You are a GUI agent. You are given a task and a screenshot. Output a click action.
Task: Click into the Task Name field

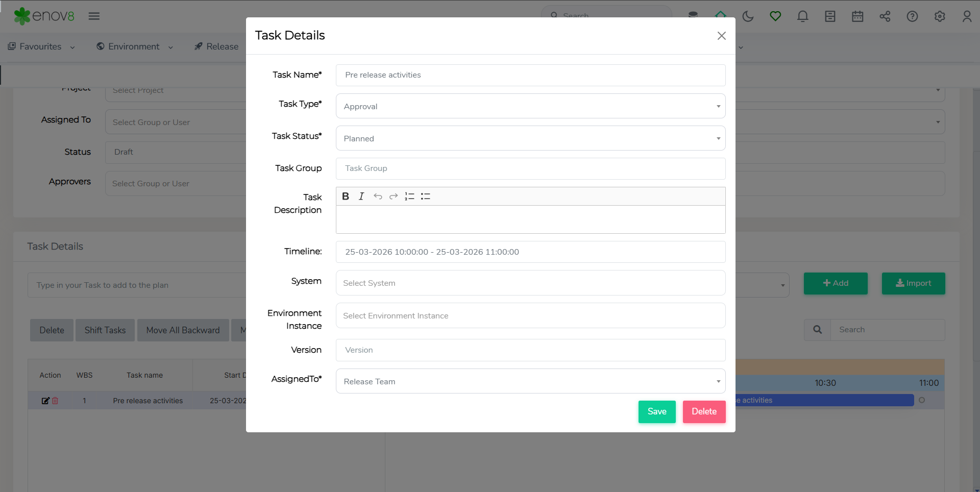coord(530,75)
